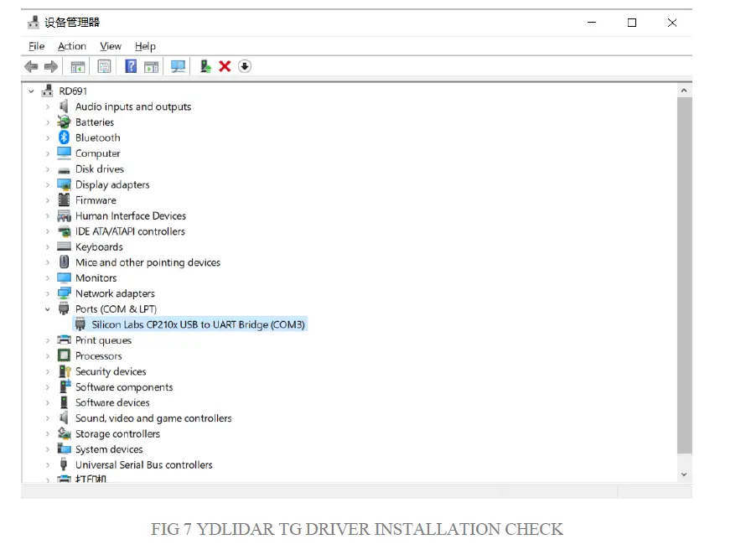Click the Network adapters icon
Screen dimensions: 746x560
pyautogui.click(x=64, y=293)
